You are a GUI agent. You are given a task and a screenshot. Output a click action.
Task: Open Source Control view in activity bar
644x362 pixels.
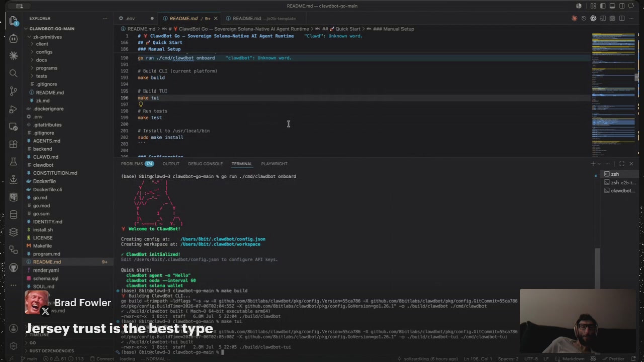tap(14, 91)
